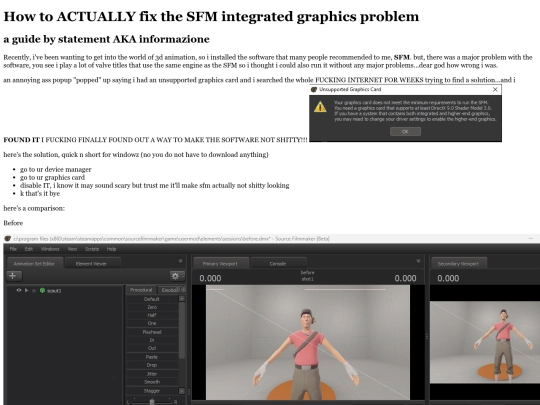Click the warning triangle icon in the dialog
Viewport: 540px width, 405px height.
[320, 107]
